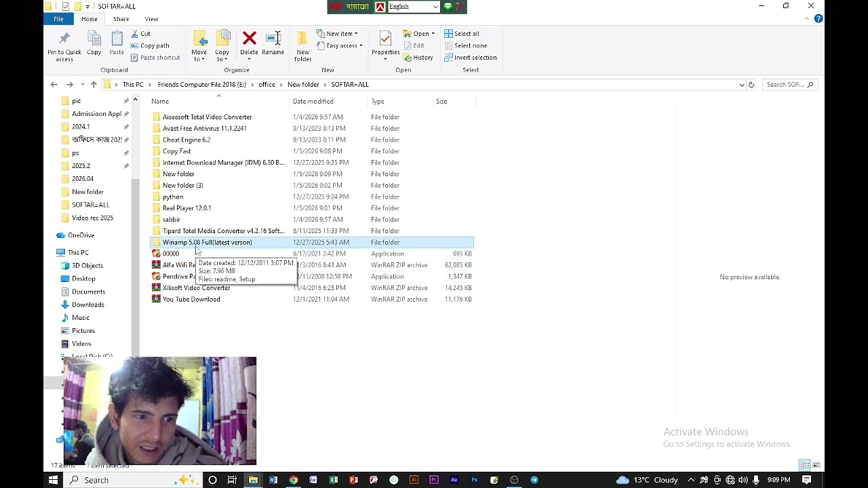Image resolution: width=868 pixels, height=488 pixels.
Task: Open This PC in the navigation pane
Action: (x=78, y=252)
